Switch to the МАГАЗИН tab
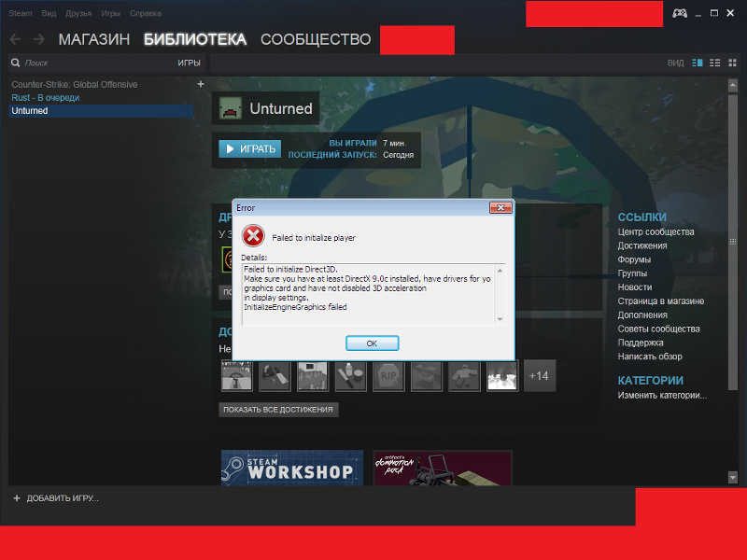Viewport: 747px width, 560px height. pos(94,39)
